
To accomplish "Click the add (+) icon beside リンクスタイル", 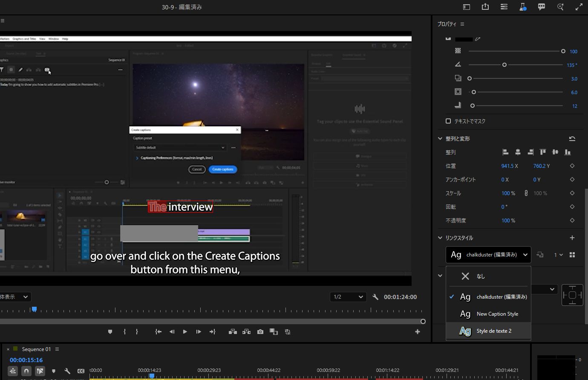I will 572,238.
